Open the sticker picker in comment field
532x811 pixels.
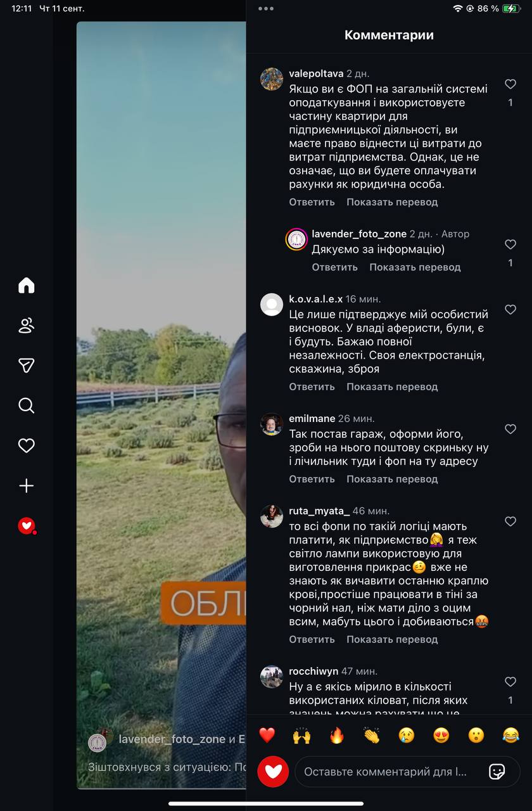click(x=497, y=771)
